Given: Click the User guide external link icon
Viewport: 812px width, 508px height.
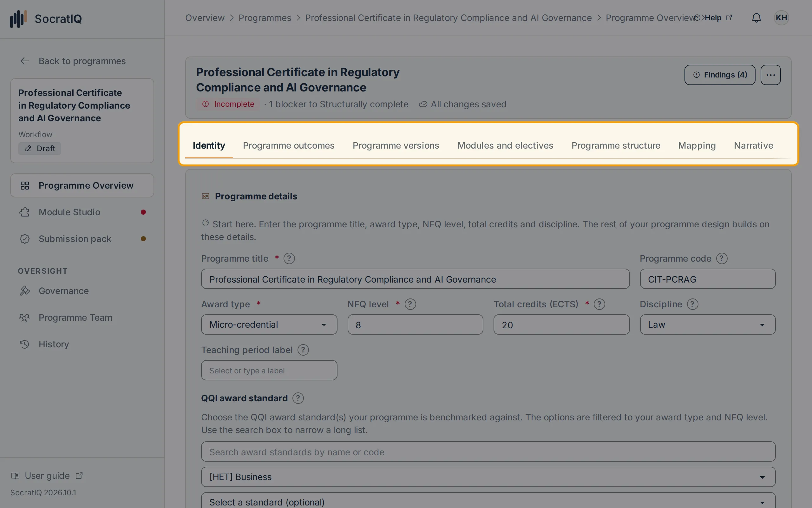Looking at the screenshot, I should [79, 476].
